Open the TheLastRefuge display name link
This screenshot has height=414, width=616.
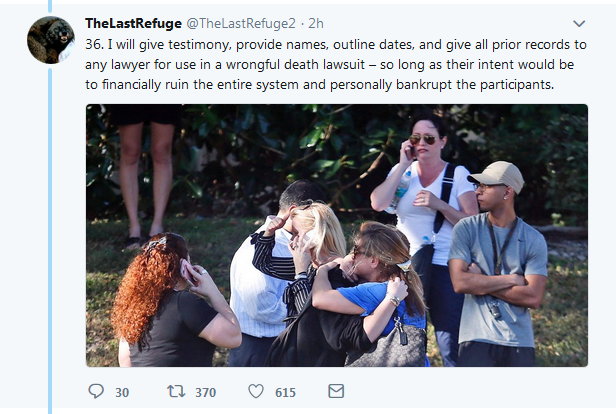click(x=131, y=22)
